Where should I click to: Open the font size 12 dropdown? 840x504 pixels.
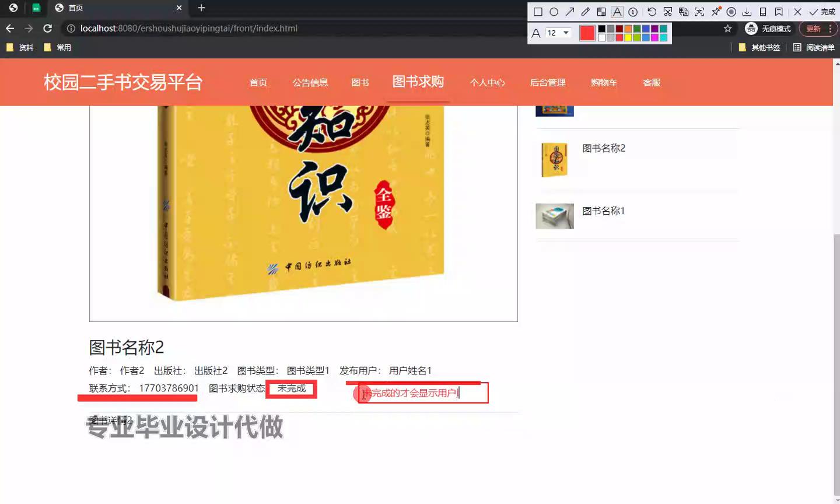pos(558,33)
